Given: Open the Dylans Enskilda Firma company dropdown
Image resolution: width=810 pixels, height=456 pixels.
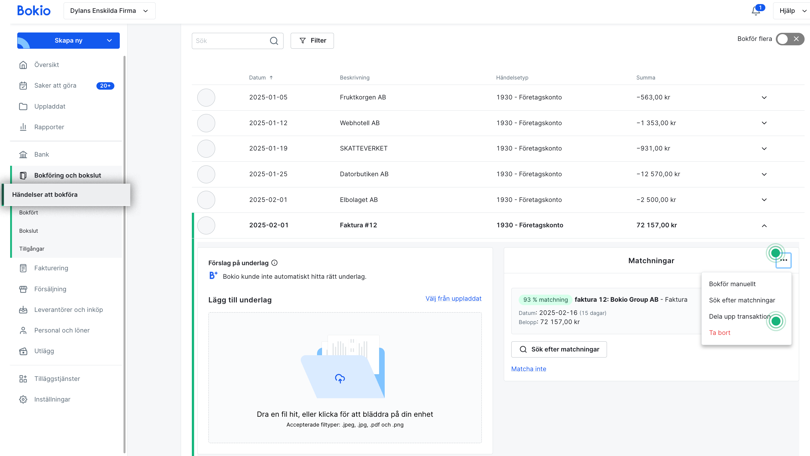Looking at the screenshot, I should [x=109, y=11].
